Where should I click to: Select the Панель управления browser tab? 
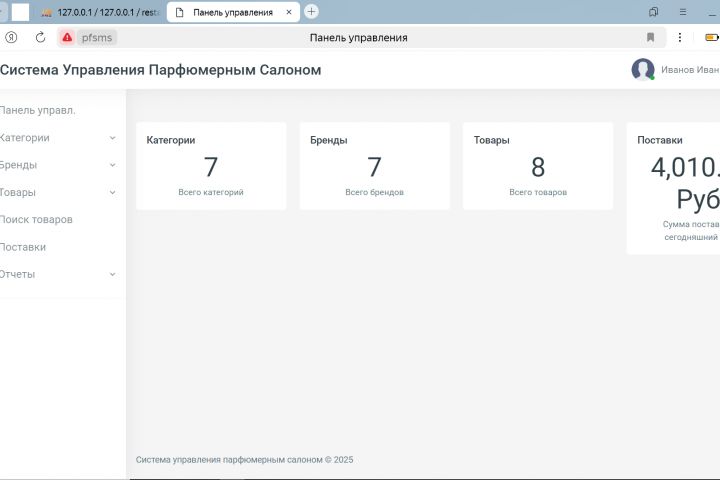coord(233,12)
